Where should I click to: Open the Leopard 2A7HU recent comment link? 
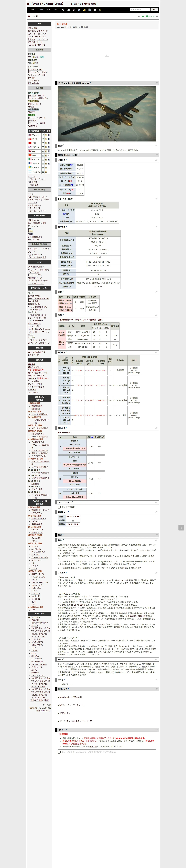click(39, 519)
